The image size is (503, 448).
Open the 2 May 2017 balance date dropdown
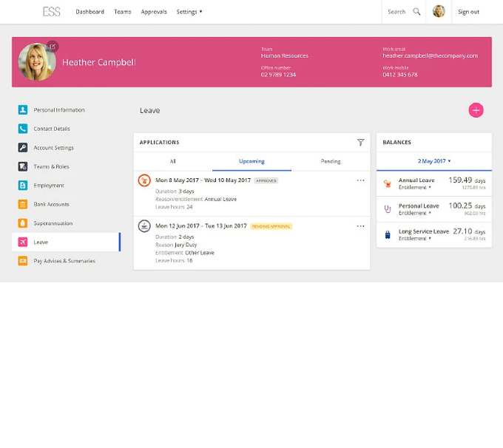pos(434,161)
